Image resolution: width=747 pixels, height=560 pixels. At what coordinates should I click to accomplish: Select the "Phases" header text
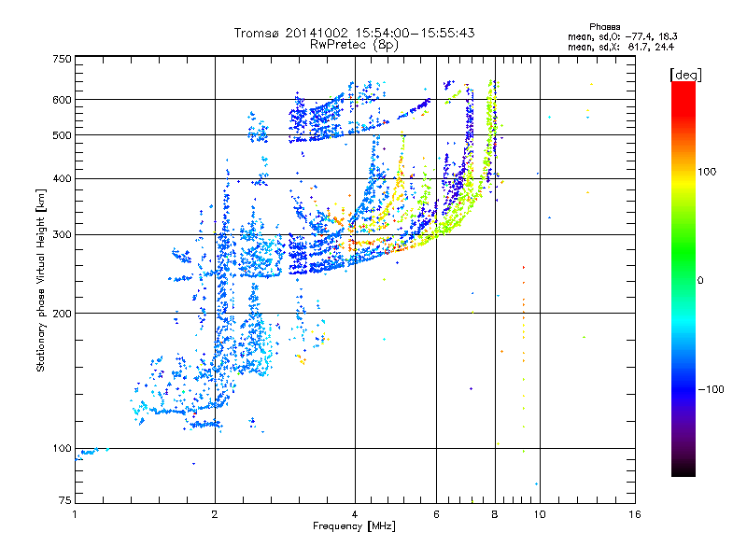pyautogui.click(x=604, y=27)
